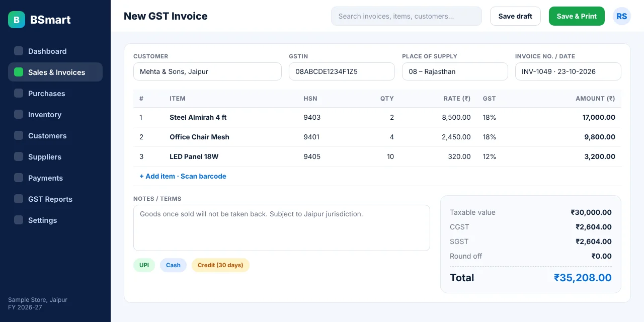Image resolution: width=644 pixels, height=322 pixels.
Task: Open the Dashboard menu label
Action: point(47,51)
